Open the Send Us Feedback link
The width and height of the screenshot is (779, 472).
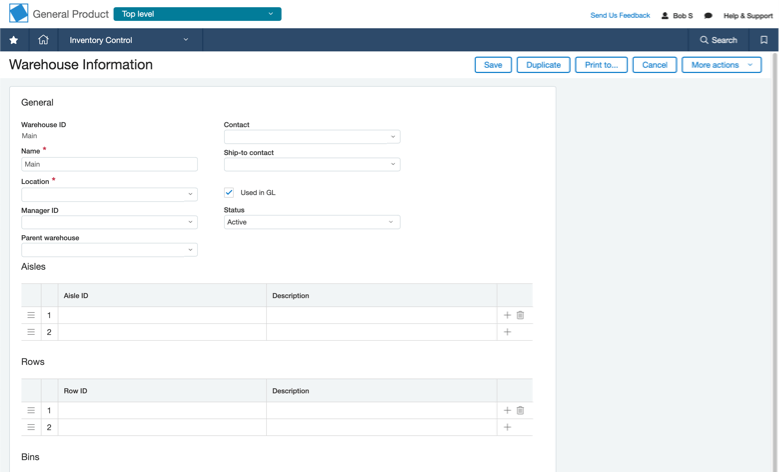click(x=620, y=15)
